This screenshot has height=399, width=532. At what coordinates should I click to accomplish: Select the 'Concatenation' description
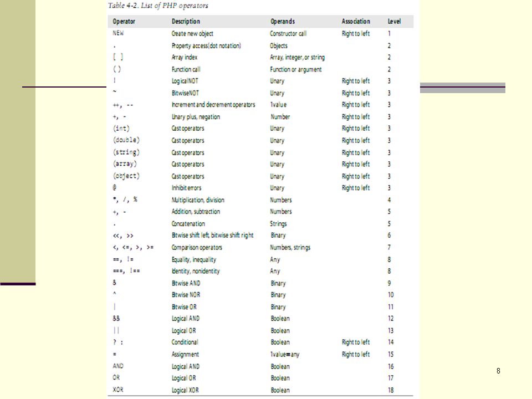(188, 224)
